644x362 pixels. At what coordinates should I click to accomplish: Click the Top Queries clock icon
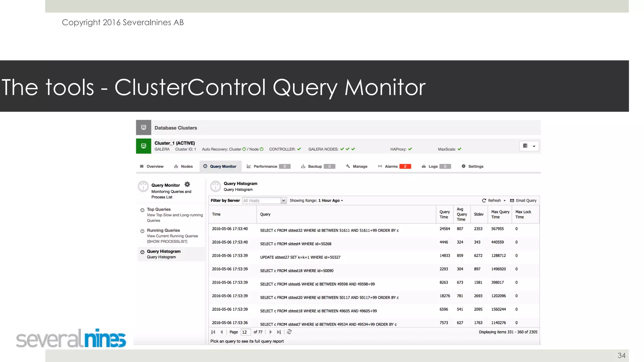tap(142, 210)
